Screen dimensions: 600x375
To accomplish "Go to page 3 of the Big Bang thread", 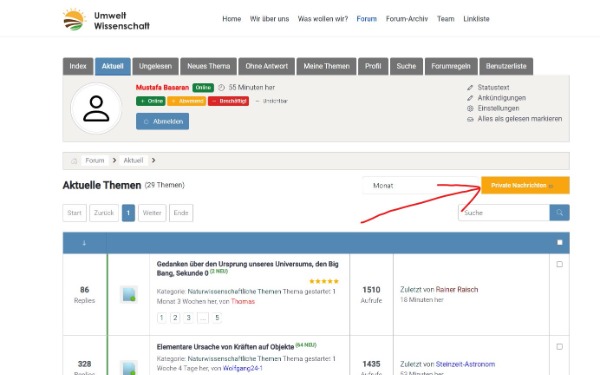I will 189,318.
